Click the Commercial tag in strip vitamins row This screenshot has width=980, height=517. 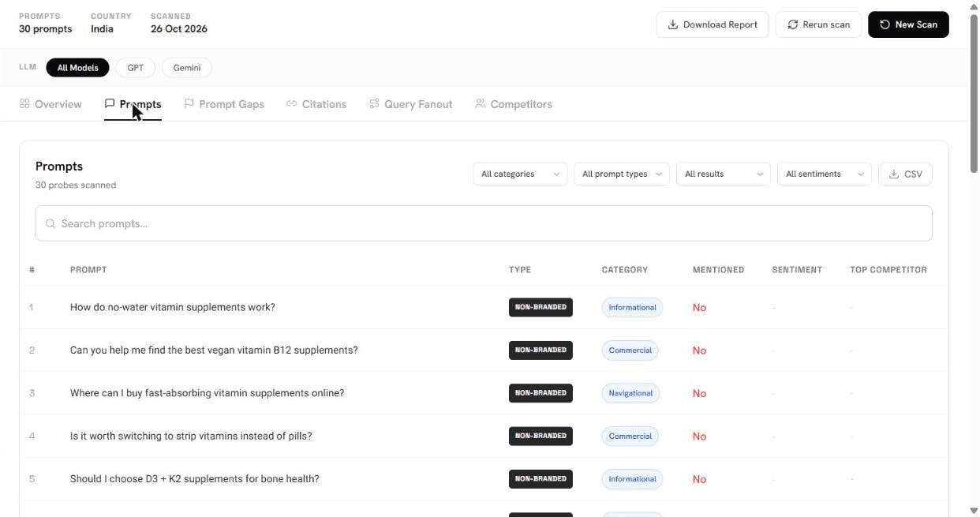point(630,436)
